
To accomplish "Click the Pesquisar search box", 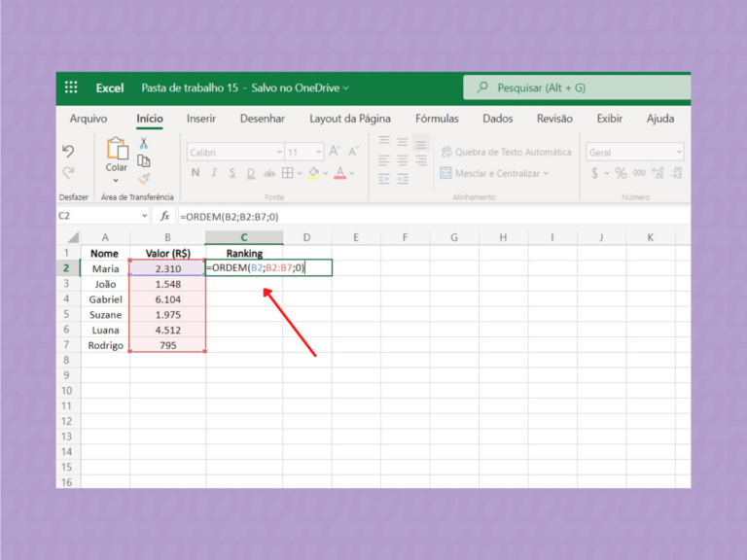I will [577, 87].
